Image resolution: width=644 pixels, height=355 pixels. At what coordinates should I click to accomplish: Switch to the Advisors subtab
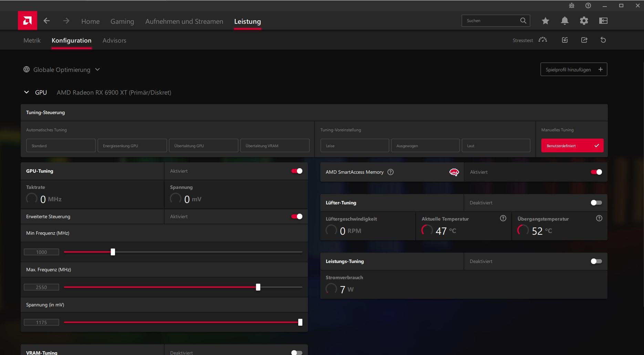click(114, 40)
